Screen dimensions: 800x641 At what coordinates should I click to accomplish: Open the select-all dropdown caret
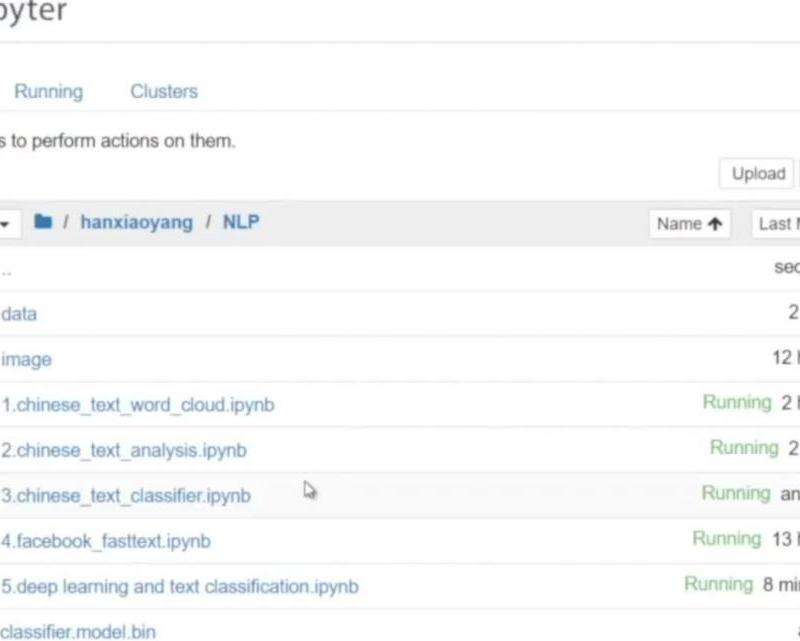tap(5, 223)
